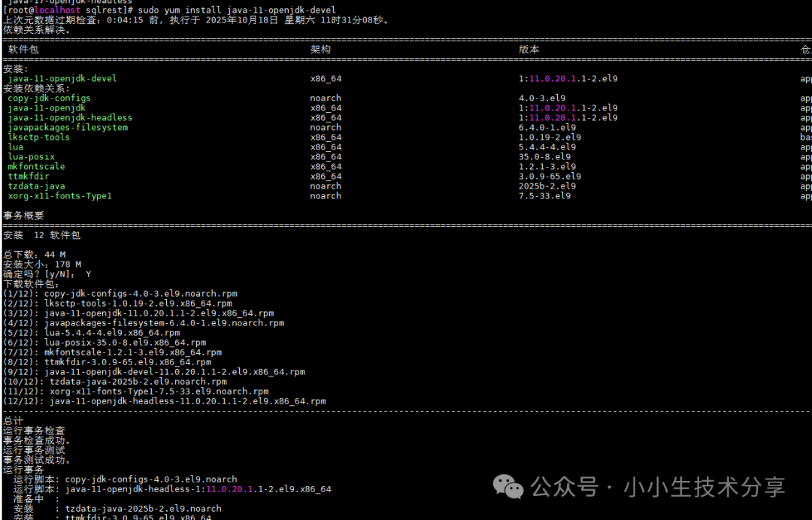Click the root@localhost sqlrest prompt

[x=68, y=10]
